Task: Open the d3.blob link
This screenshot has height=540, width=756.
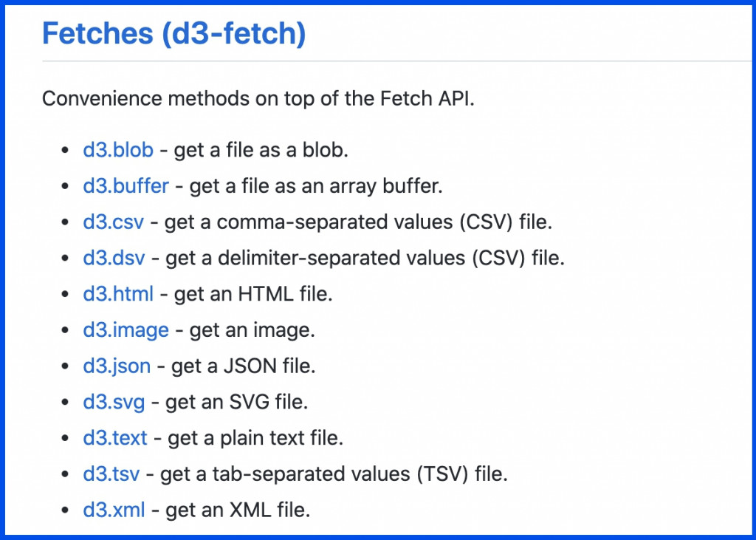Action: (x=118, y=150)
